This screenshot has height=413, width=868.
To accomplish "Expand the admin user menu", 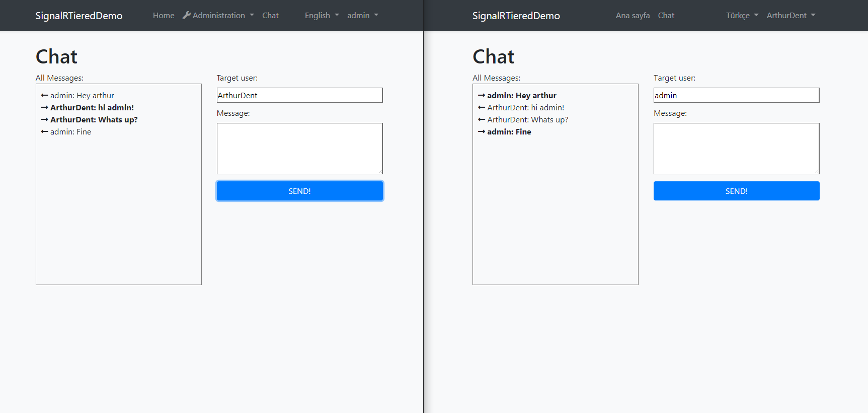I will point(362,15).
